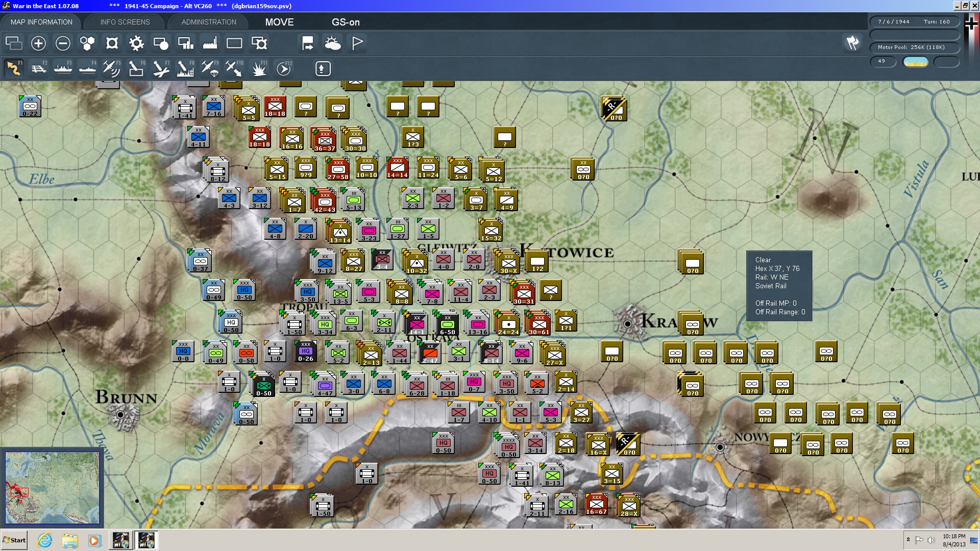Click the clear weather indicator swatch
The width and height of the screenshot is (980, 551).
(x=916, y=61)
